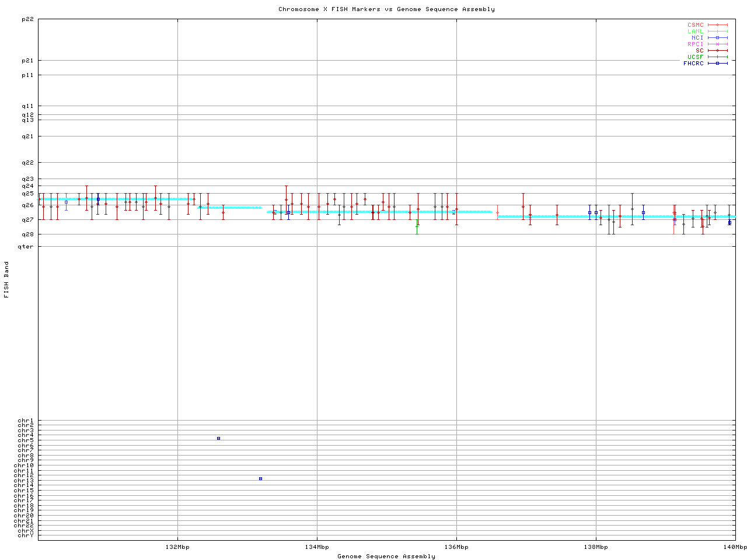Click the q28 band label
The image size is (747, 560).
click(x=27, y=235)
